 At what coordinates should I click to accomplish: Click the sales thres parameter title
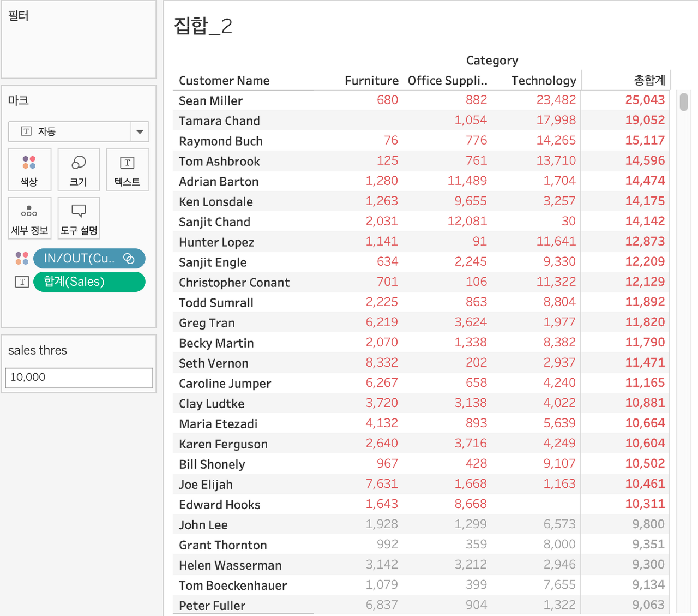pos(38,350)
